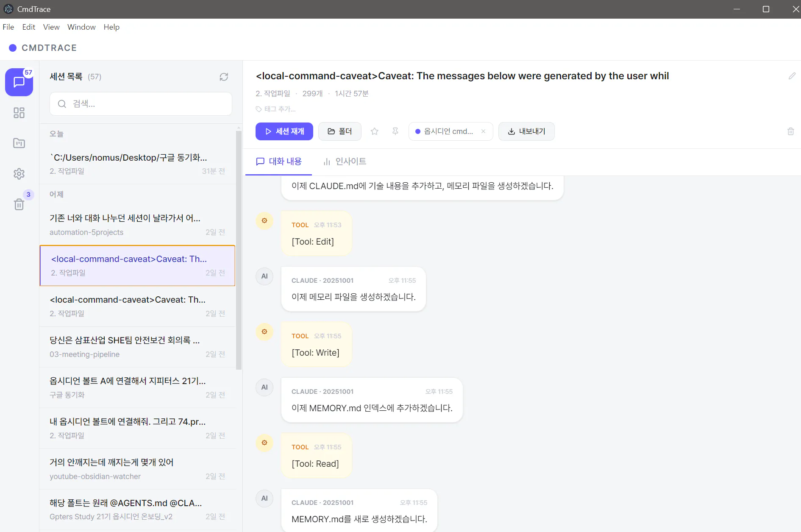The width and height of the screenshot is (801, 532).
Task: Refresh the session list
Action: coord(224,77)
